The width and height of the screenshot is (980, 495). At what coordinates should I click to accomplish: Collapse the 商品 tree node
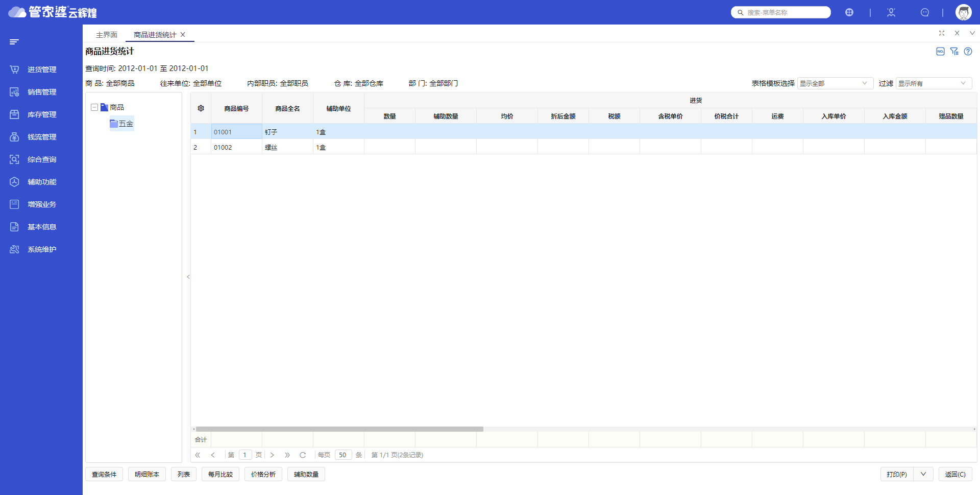[x=94, y=107]
